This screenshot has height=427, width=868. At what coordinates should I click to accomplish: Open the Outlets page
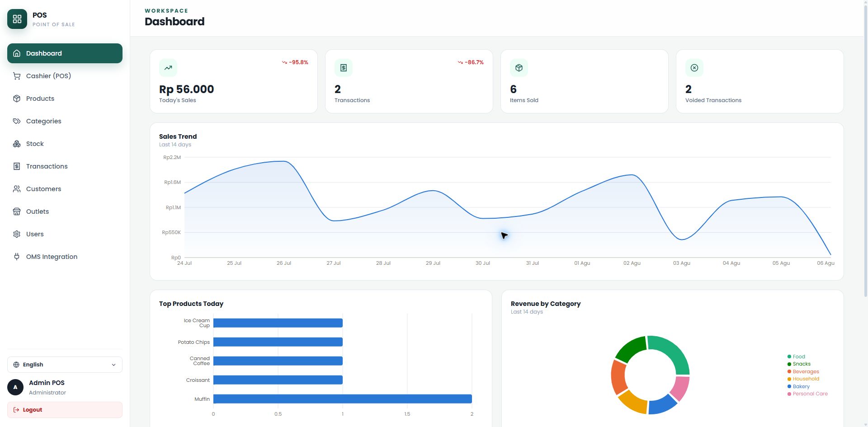(x=65, y=211)
